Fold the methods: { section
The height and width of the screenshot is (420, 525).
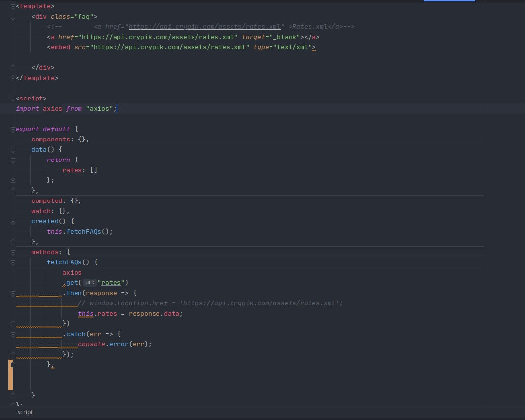(13, 252)
